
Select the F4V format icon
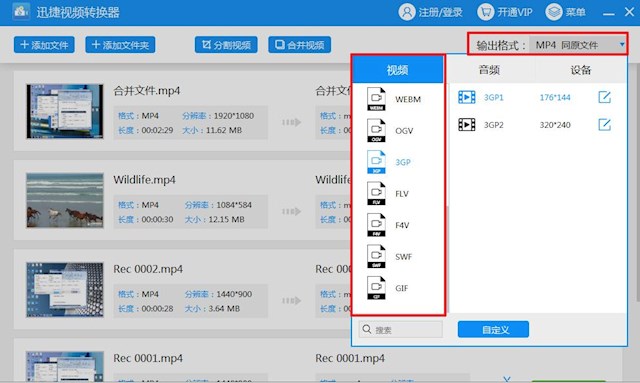point(376,225)
